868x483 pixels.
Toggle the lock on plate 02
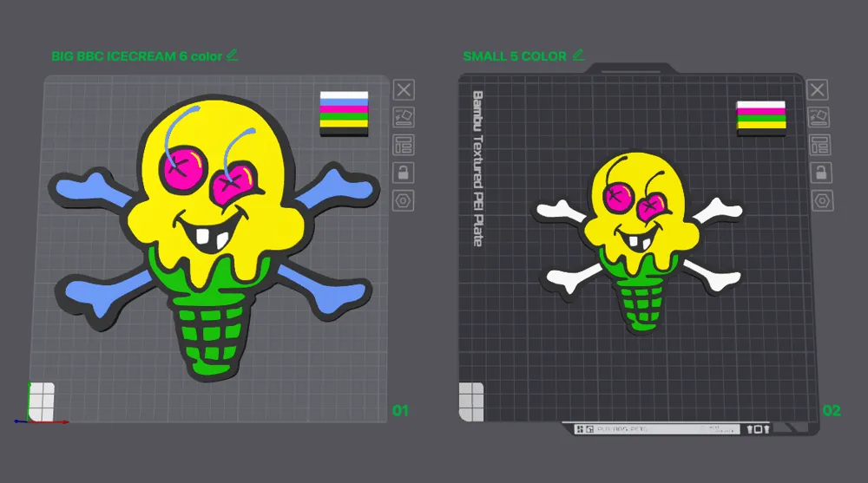(821, 173)
